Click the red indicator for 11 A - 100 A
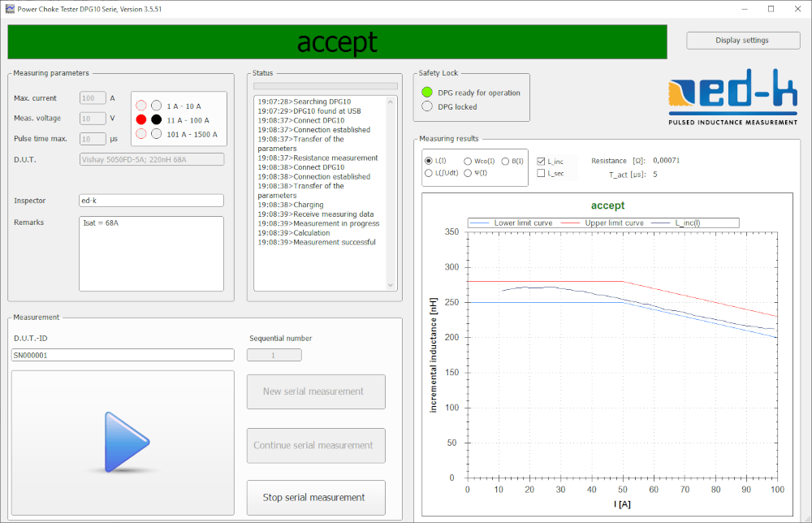Screen dimensions: 812x523 tap(141, 119)
